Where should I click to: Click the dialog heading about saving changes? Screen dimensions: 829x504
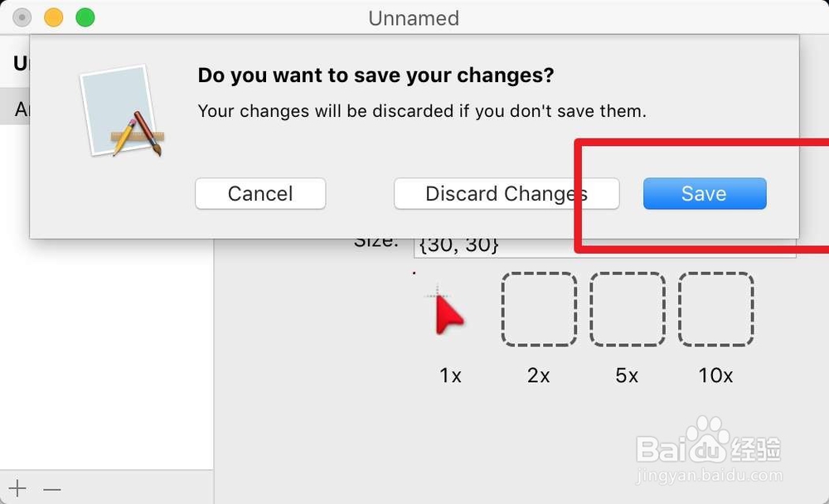tap(376, 75)
